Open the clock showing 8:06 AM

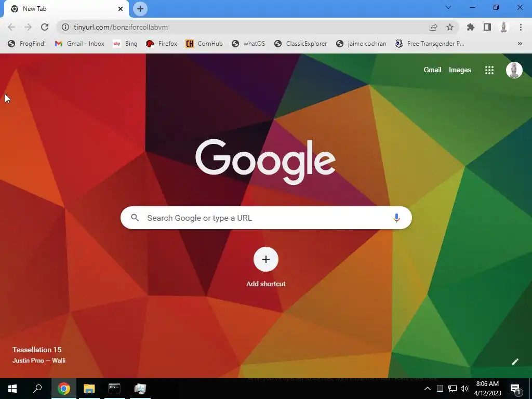click(487, 389)
